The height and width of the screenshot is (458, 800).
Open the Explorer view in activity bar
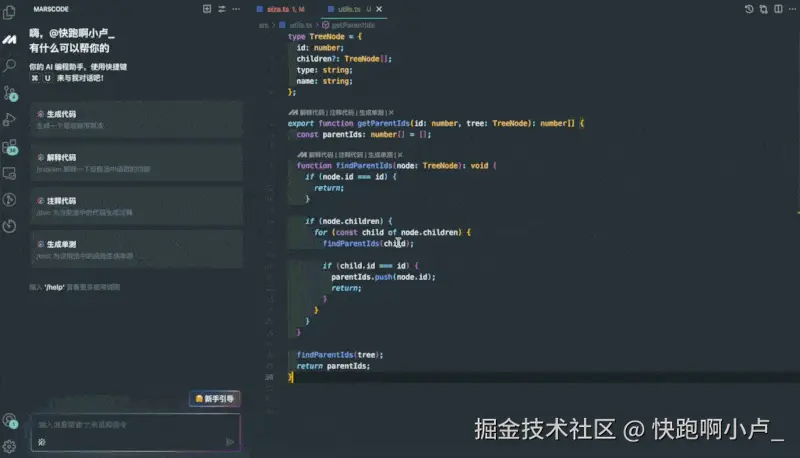pyautogui.click(x=9, y=12)
